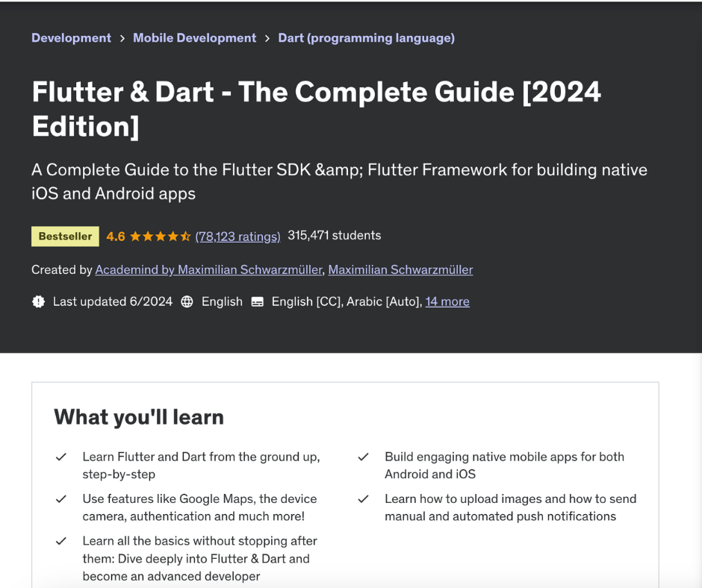Visit Academind by Maximilian Schwarzmüller instructor page
The image size is (702, 588).
208,270
